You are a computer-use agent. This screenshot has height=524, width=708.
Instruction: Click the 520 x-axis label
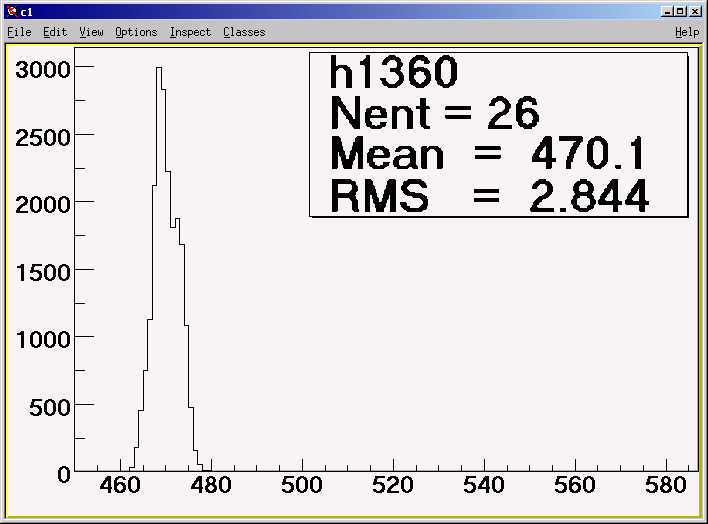(393, 485)
